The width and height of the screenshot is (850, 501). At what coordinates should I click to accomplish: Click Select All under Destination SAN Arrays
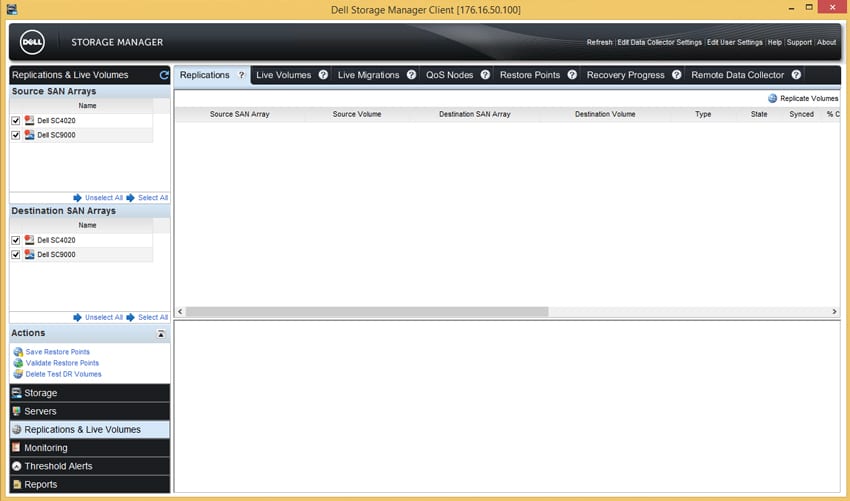(153, 317)
